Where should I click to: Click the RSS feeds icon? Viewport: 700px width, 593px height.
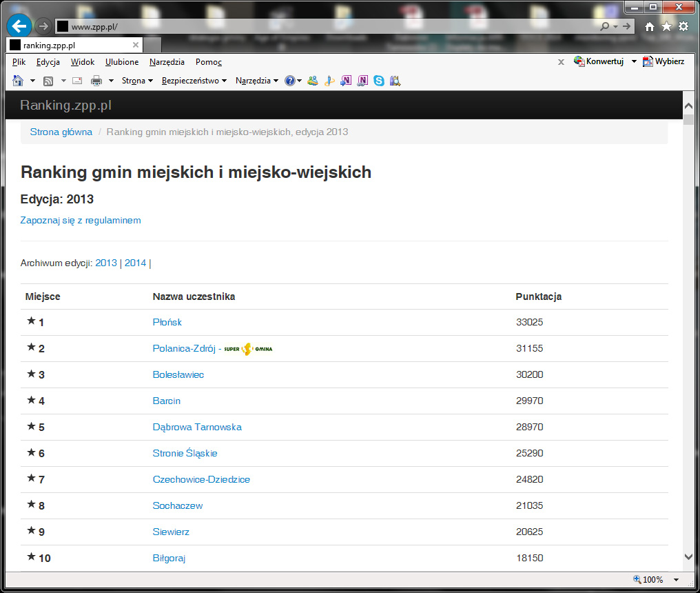[48, 81]
